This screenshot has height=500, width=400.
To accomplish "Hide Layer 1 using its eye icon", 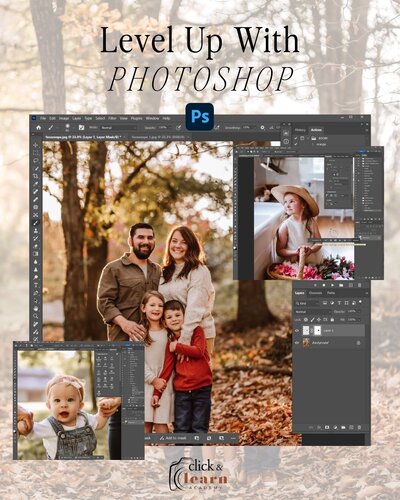I will [297, 330].
